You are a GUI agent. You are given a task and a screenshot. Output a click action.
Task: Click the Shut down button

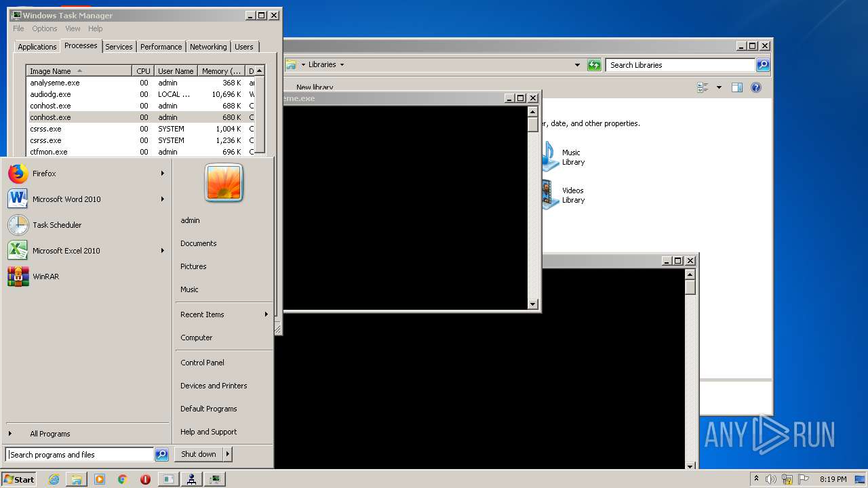(199, 454)
